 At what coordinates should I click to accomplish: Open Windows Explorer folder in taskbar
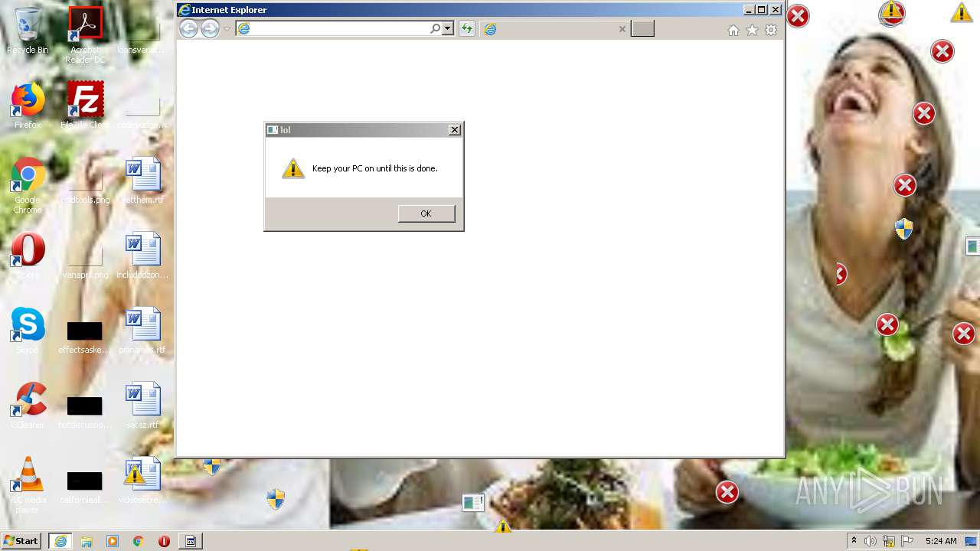pyautogui.click(x=87, y=541)
